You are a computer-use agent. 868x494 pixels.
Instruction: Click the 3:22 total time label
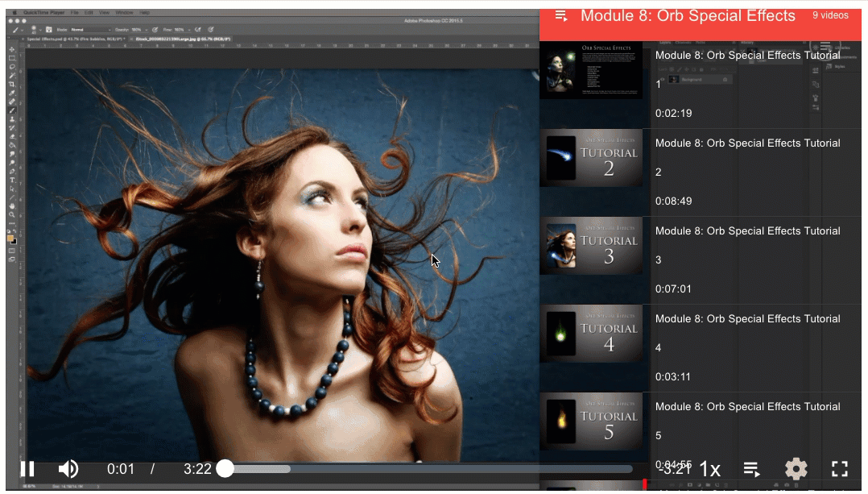(197, 469)
